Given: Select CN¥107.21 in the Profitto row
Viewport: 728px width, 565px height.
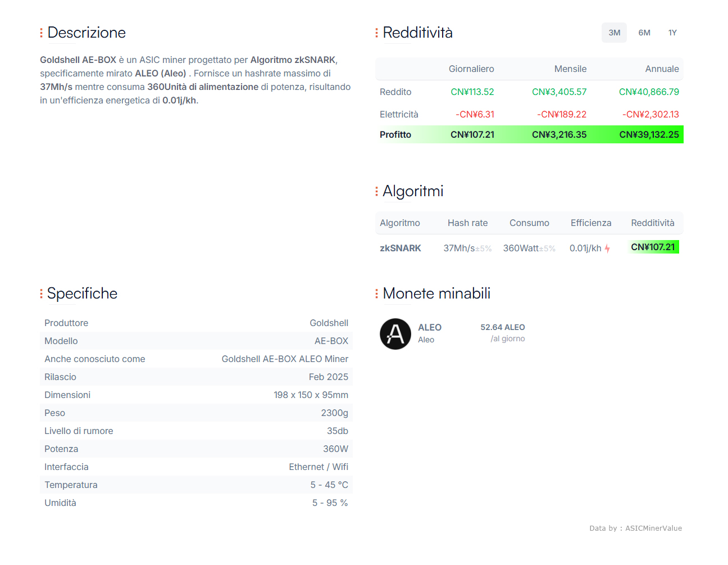Looking at the screenshot, I should pos(472,134).
